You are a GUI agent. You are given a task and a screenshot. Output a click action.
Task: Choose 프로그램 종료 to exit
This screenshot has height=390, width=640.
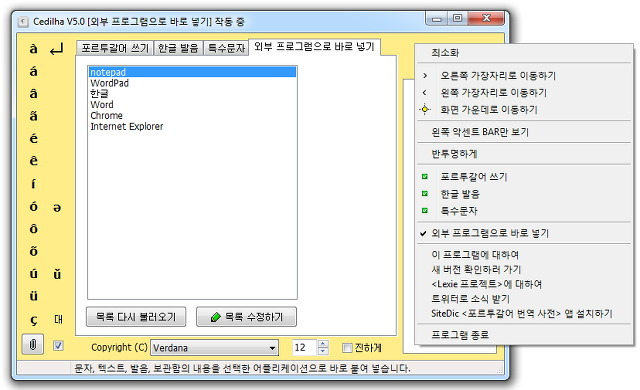(x=524, y=335)
